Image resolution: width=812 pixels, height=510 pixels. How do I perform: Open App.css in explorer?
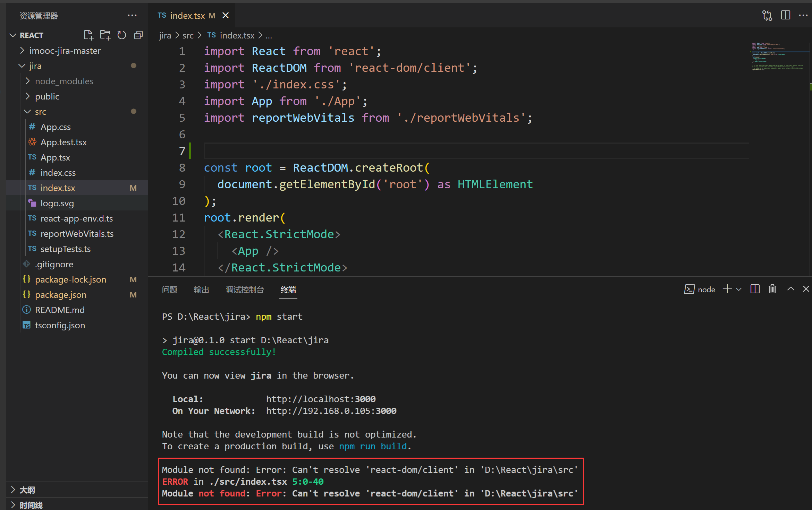(77, 127)
